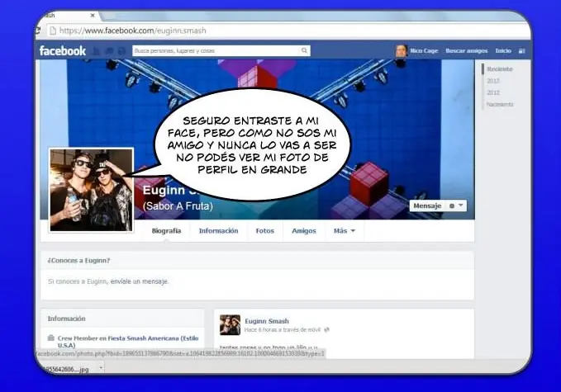
Task: Close the browser tab ending in 'ash'
Action: (93, 16)
